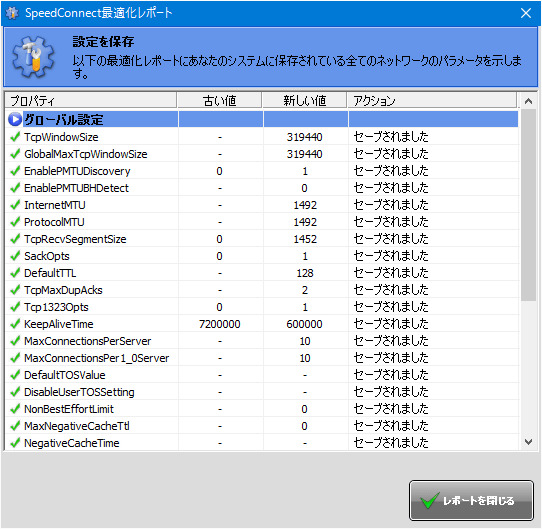Select the MaxNegativeCacheTtl property name
This screenshot has height=529, width=542.
pyautogui.click(x=77, y=426)
